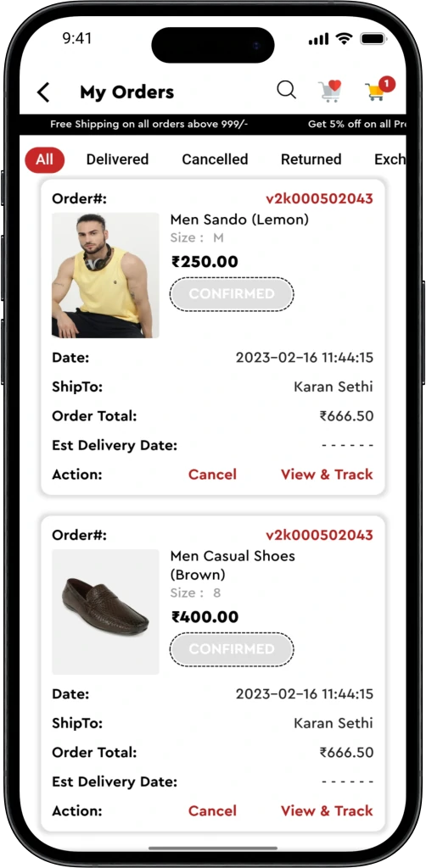Open the brown shoes product thumbnail
Screen dimensions: 426x868
(x=105, y=612)
